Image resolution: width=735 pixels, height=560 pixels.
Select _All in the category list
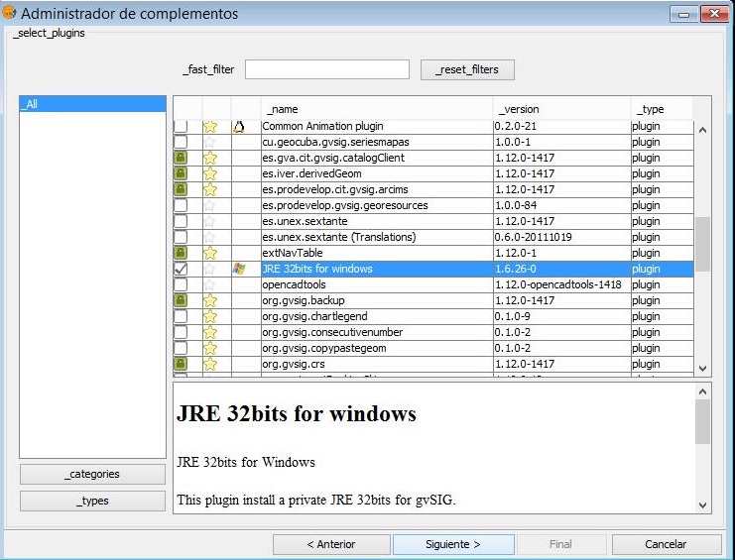[93, 104]
